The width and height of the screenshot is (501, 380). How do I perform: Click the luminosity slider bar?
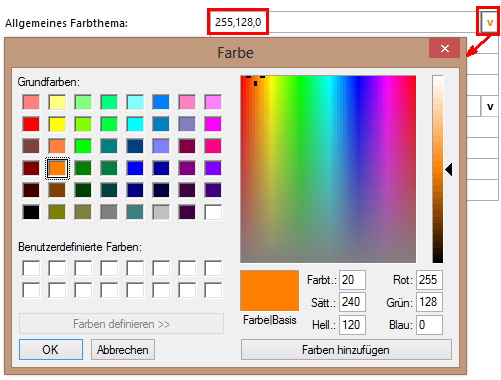tap(438, 169)
